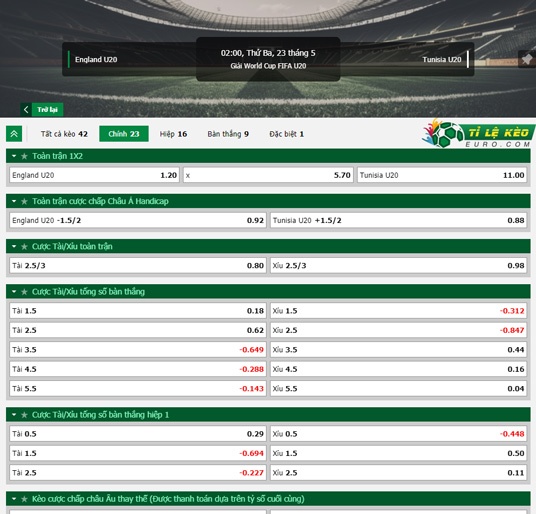
Task: Click the double-chevron collapse-all icon
Action: click(14, 134)
